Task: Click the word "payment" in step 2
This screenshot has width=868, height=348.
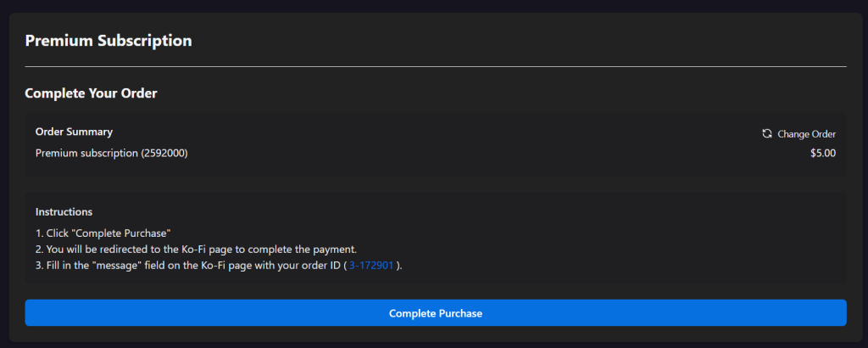Action: [335, 250]
